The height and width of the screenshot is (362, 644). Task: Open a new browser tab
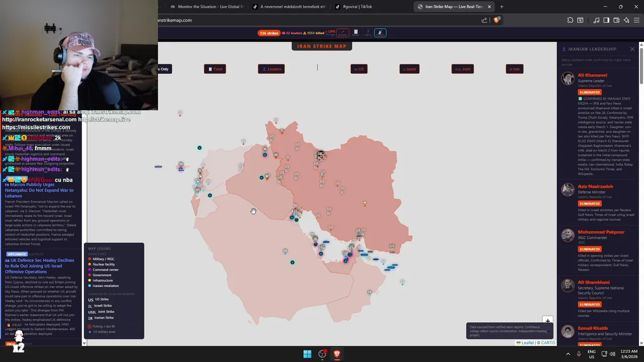pos(502,7)
